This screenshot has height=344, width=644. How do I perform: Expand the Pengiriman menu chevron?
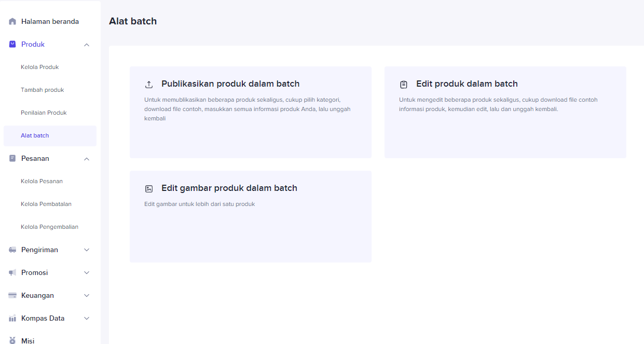(x=87, y=250)
